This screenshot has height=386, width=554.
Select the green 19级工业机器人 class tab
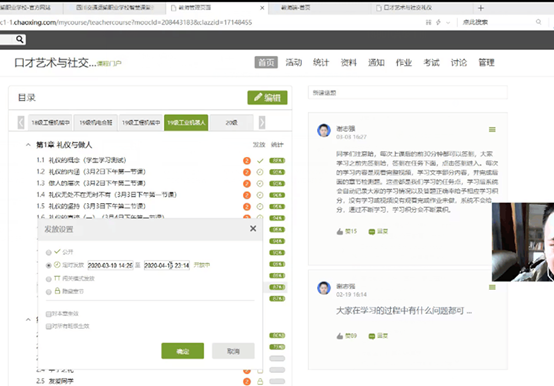tap(186, 123)
